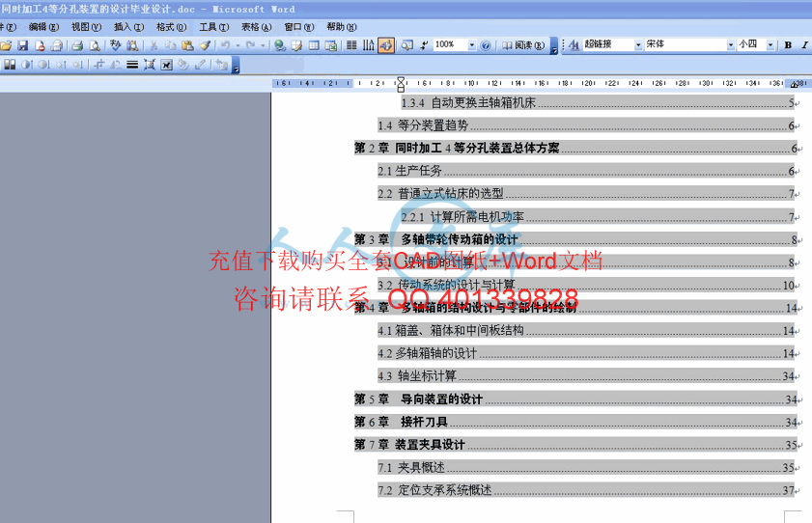Image resolution: width=812 pixels, height=523 pixels.
Task: Open Print Preview icon
Action: point(95,45)
